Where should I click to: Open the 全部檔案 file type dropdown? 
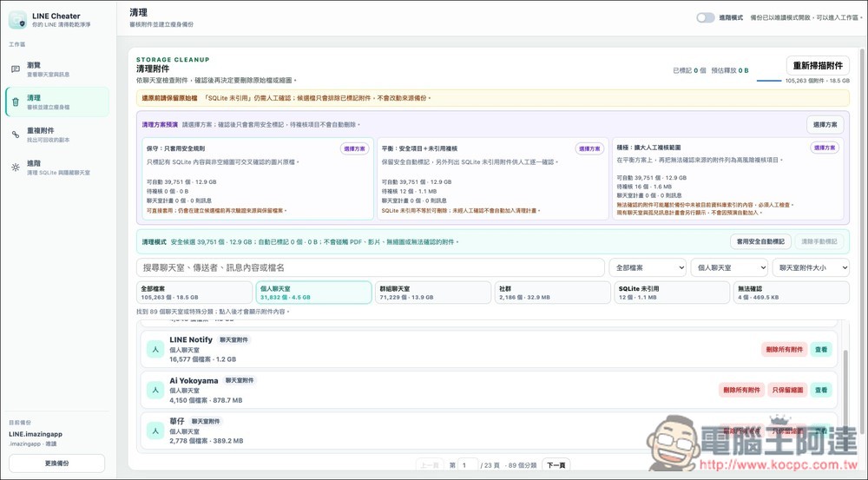648,267
